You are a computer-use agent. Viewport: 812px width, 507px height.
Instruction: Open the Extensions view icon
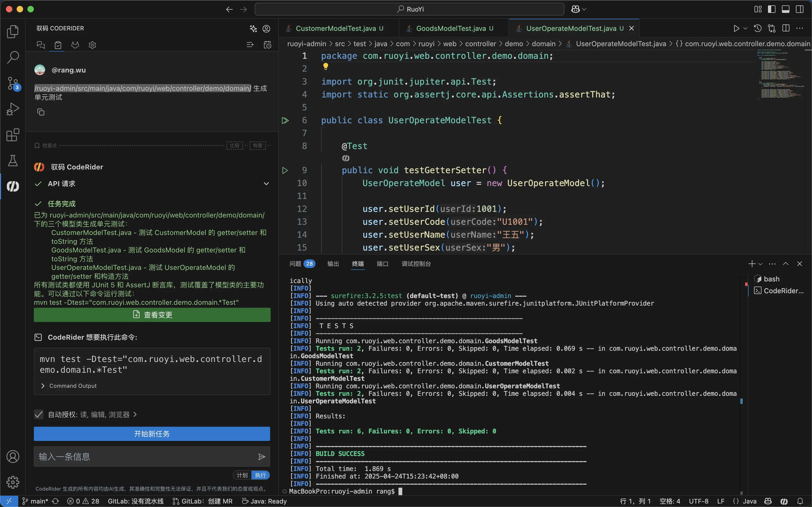13,135
